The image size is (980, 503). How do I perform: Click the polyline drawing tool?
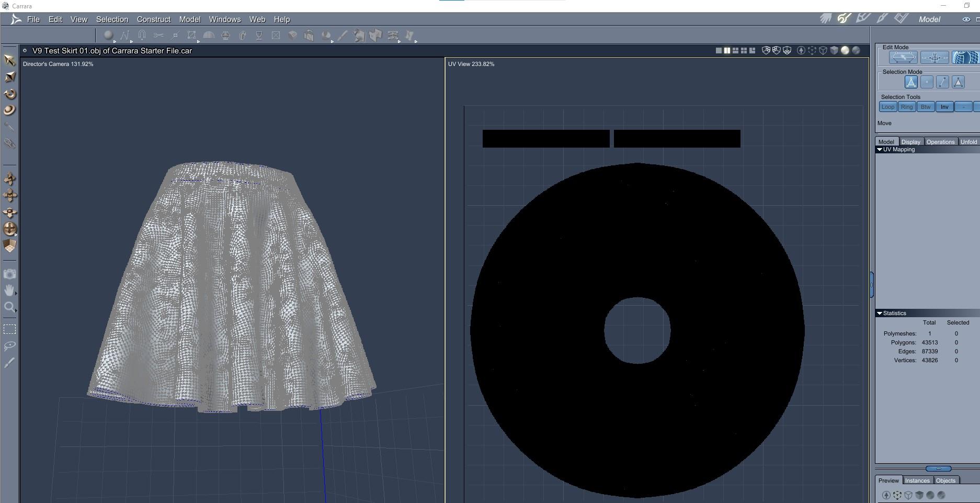coord(125,35)
